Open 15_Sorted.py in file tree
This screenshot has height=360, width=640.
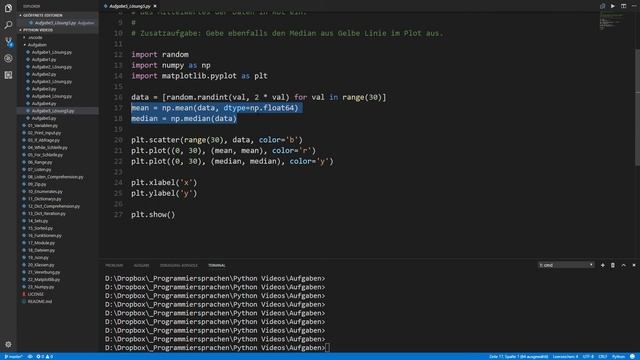[x=40, y=229]
